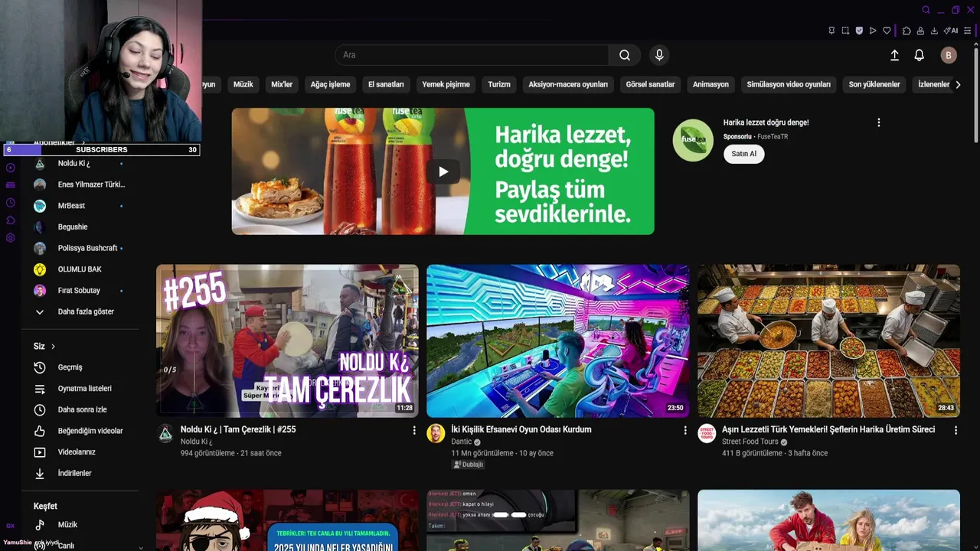Screen dimensions: 980x551
Task: Open Enes Yilmazer subscription channel
Action: point(80,184)
